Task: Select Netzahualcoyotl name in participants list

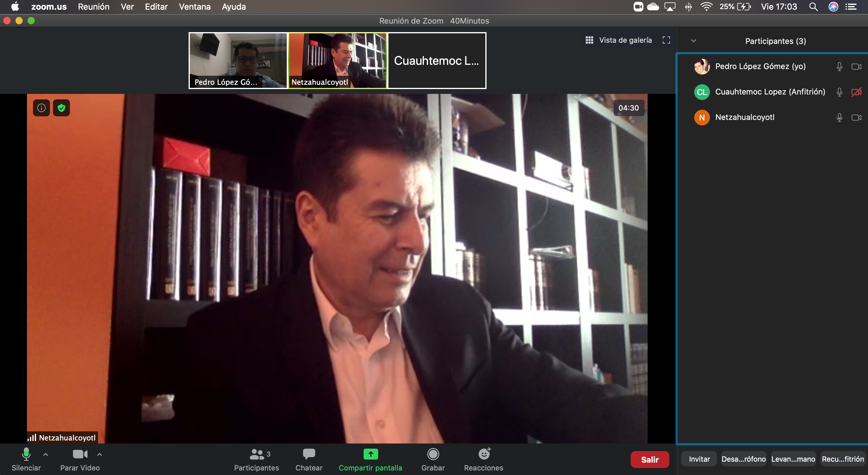Action: click(745, 117)
